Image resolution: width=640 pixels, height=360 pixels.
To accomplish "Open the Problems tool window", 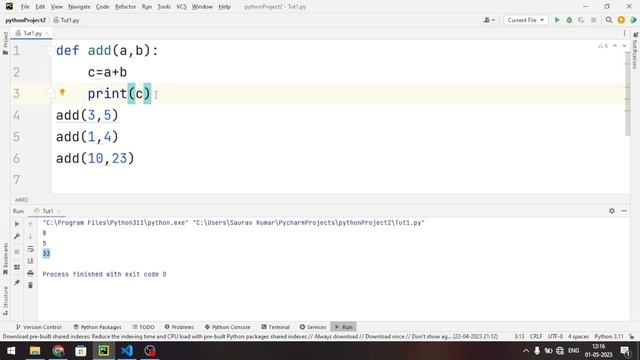I will 179,327.
